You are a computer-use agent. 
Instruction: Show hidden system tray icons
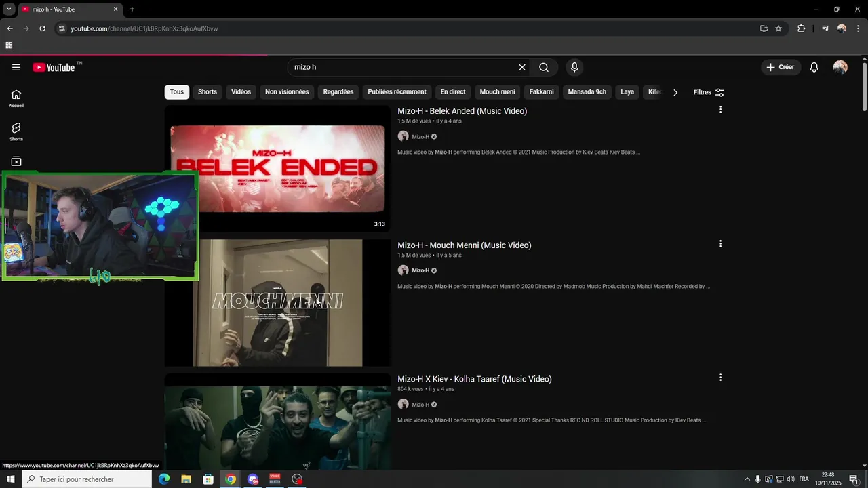click(747, 479)
